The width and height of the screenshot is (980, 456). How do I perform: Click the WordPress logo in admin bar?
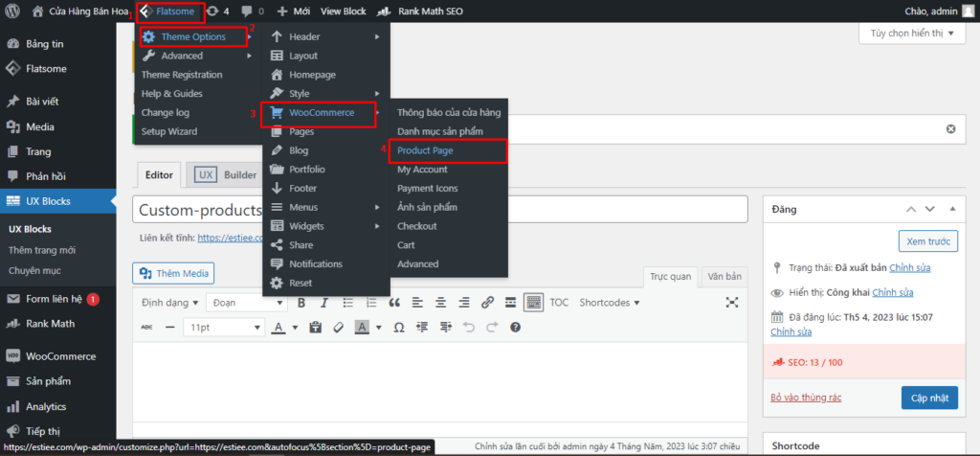12,11
